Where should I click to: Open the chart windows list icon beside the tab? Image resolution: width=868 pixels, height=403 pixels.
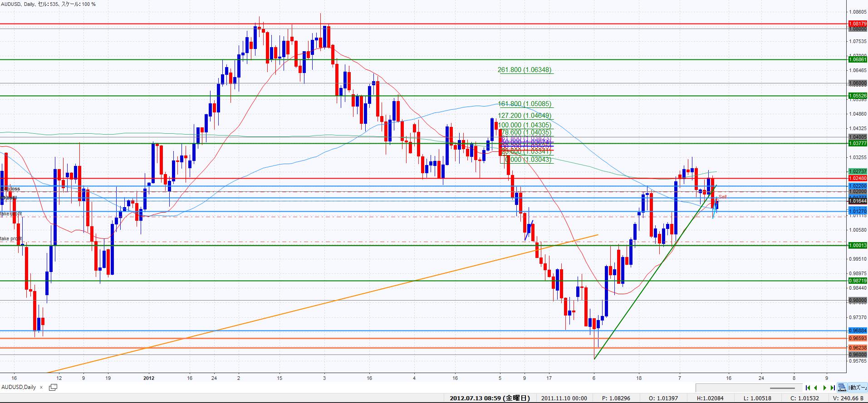[53, 387]
